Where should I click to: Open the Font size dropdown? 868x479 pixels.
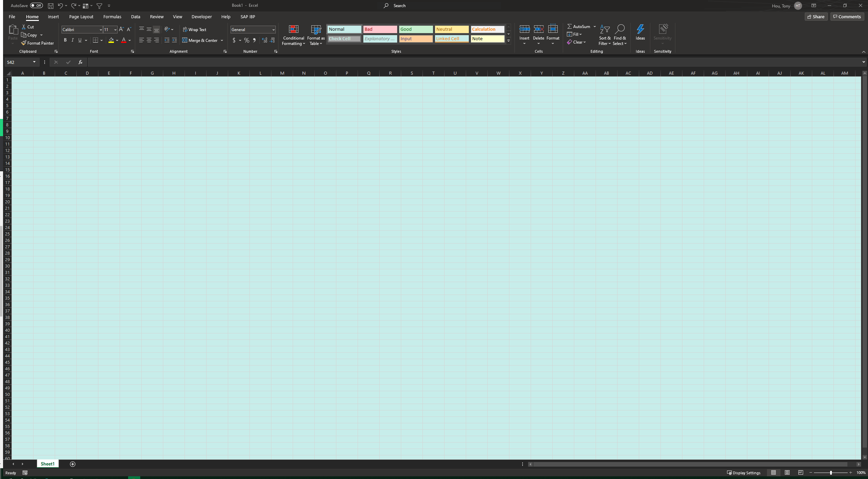tap(115, 29)
